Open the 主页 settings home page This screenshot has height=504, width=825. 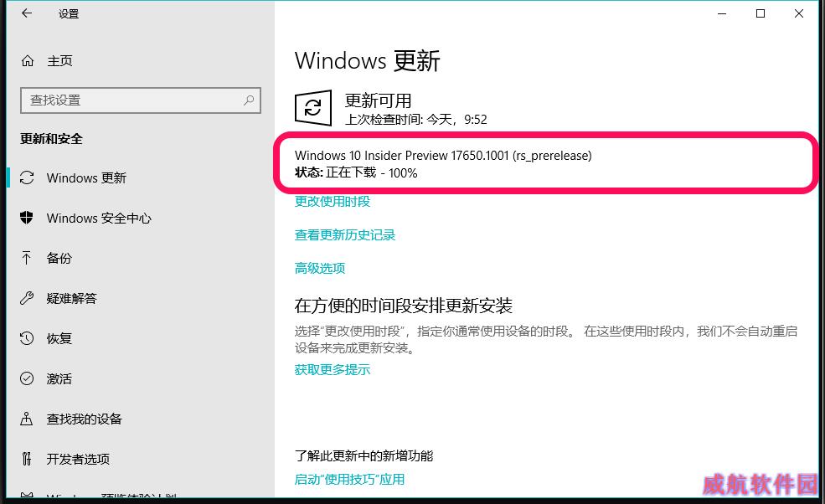pos(59,61)
